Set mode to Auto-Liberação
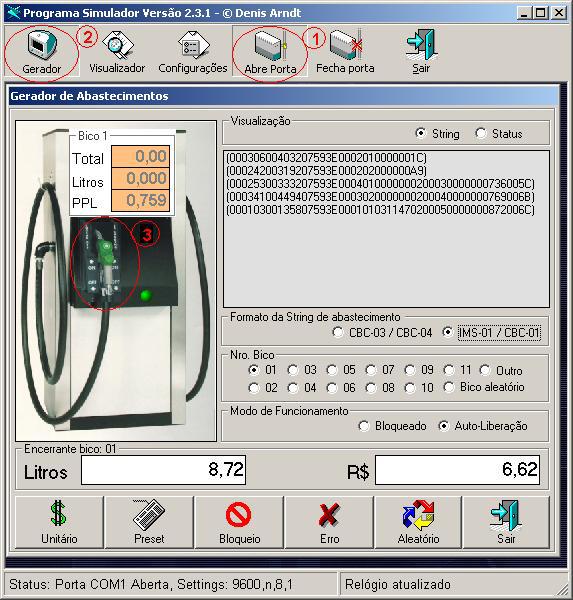Image resolution: width=573 pixels, height=600 pixels. pos(483,426)
